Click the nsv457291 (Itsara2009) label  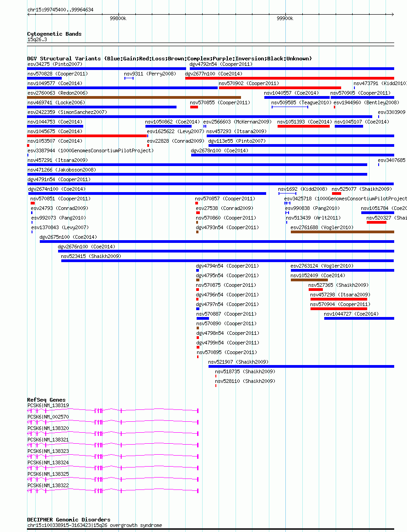tap(58, 160)
